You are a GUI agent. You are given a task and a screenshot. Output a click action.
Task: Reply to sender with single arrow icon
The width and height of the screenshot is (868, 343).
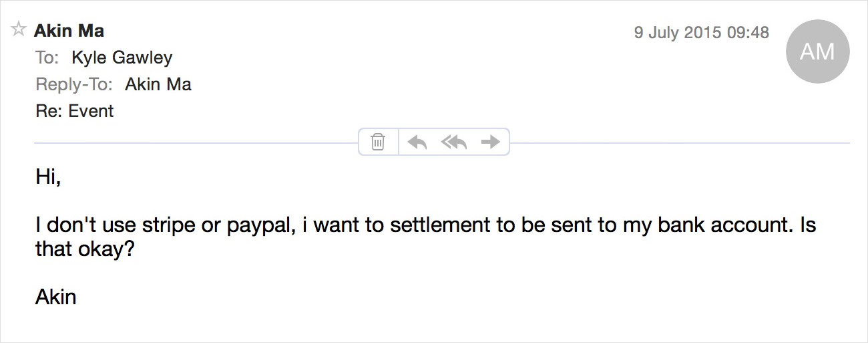[417, 142]
